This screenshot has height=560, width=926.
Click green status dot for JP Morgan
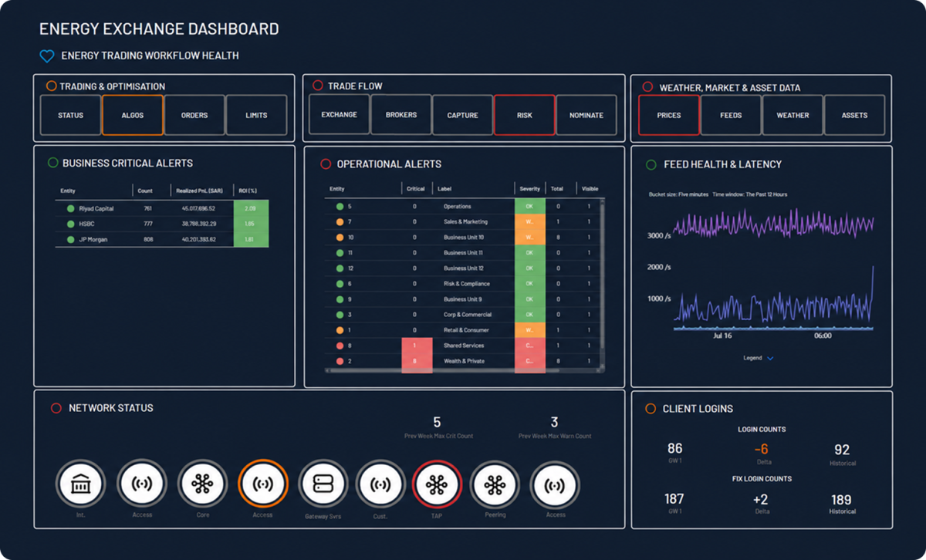click(70, 239)
